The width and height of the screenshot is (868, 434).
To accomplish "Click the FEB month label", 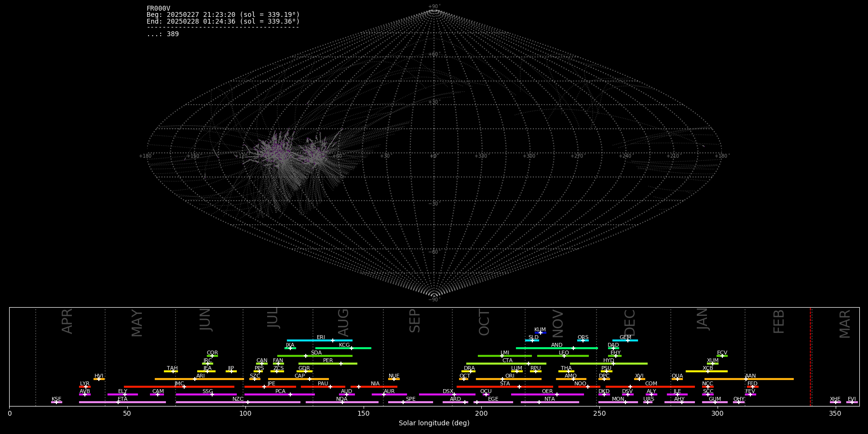I will tap(779, 322).
